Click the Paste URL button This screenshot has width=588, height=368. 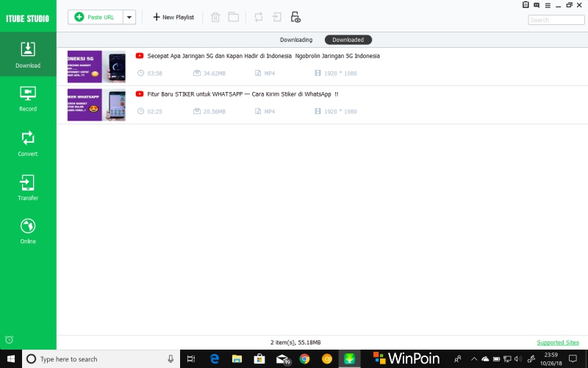click(96, 17)
